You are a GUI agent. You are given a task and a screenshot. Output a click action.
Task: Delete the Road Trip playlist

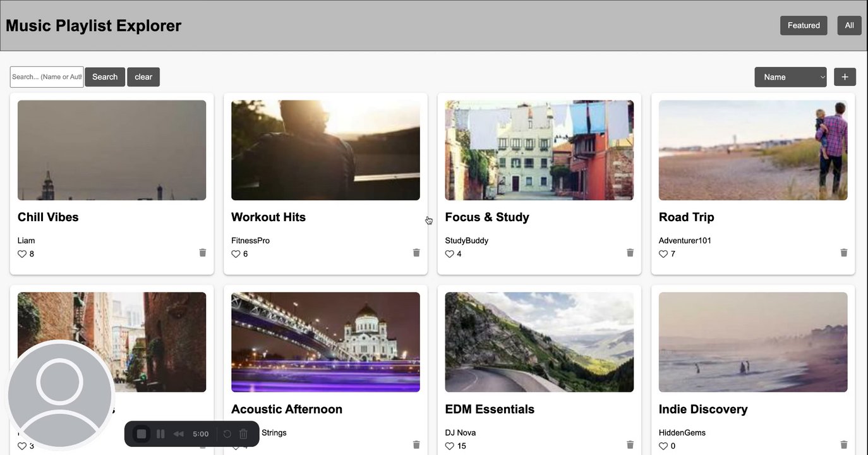click(844, 253)
